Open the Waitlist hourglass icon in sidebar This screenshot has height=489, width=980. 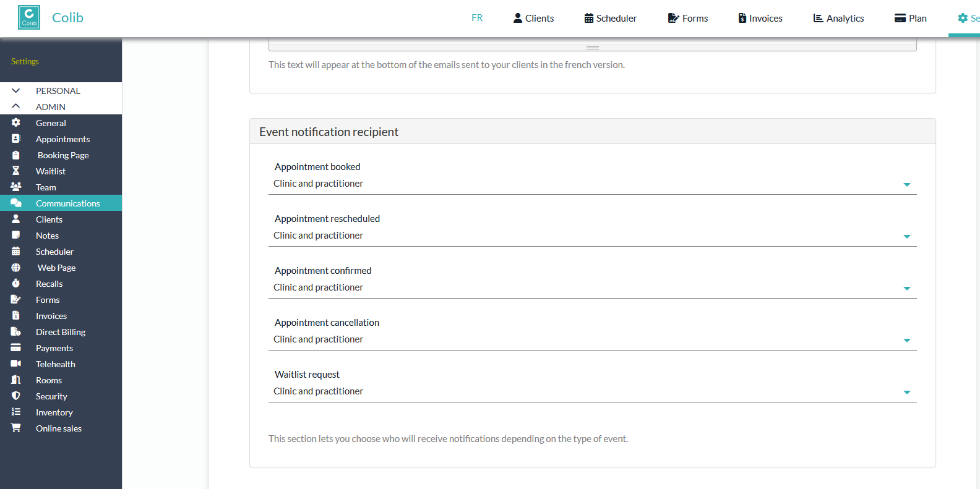click(16, 171)
